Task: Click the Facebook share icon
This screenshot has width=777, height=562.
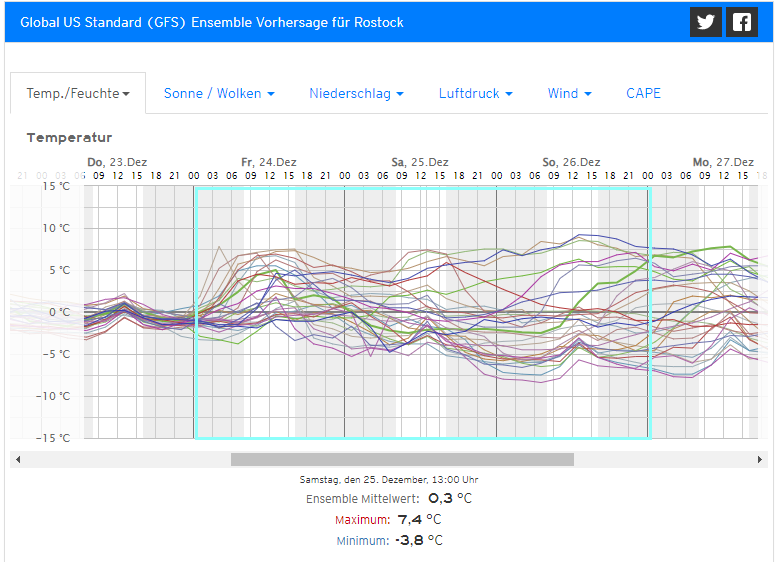Action: pos(741,22)
